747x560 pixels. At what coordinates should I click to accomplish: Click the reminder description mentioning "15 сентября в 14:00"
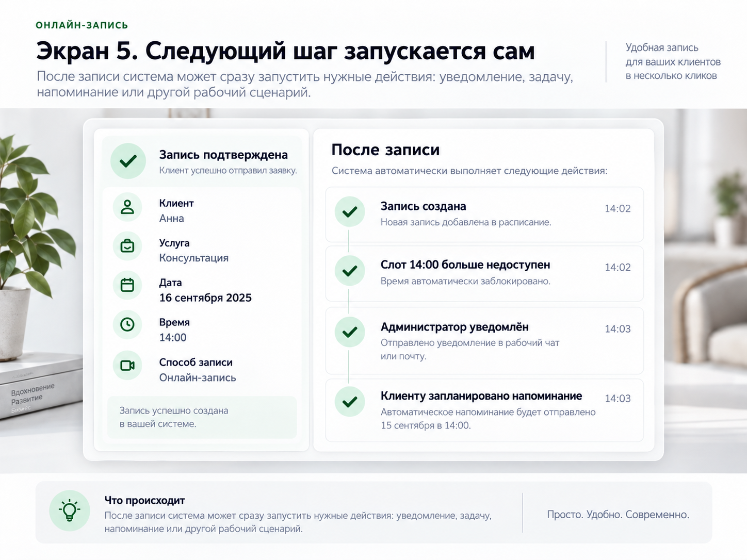click(488, 419)
